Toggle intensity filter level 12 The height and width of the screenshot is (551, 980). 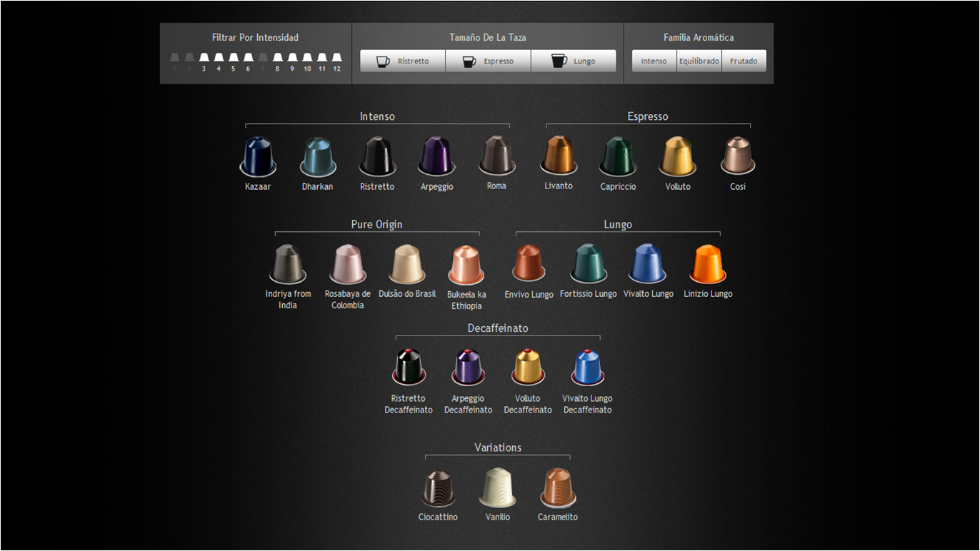(337, 62)
